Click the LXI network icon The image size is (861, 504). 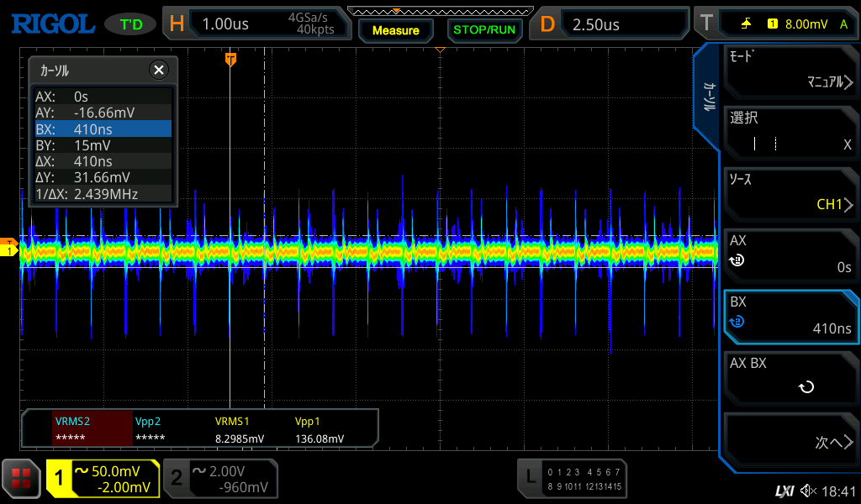pyautogui.click(x=783, y=491)
